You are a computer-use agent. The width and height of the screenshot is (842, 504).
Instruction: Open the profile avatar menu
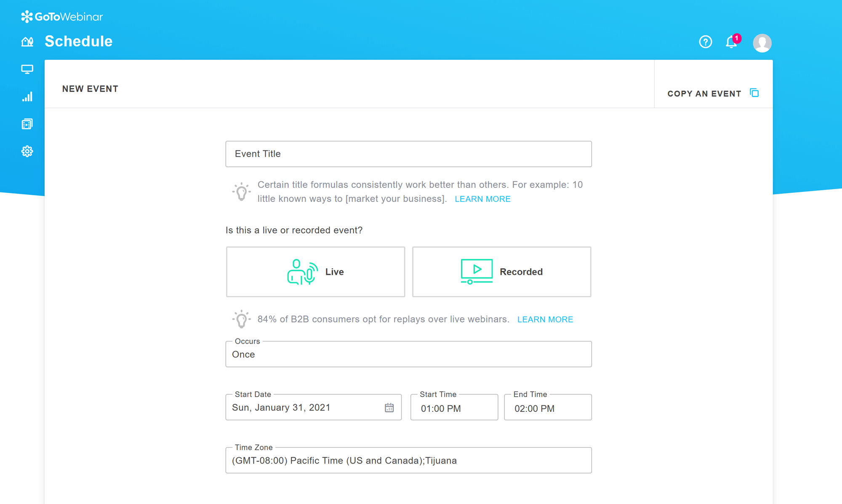point(762,42)
